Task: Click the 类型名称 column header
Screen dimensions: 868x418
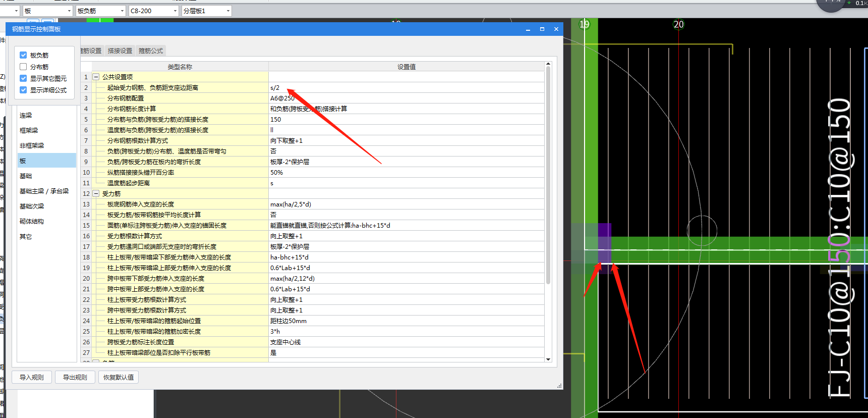Action: pyautogui.click(x=180, y=67)
